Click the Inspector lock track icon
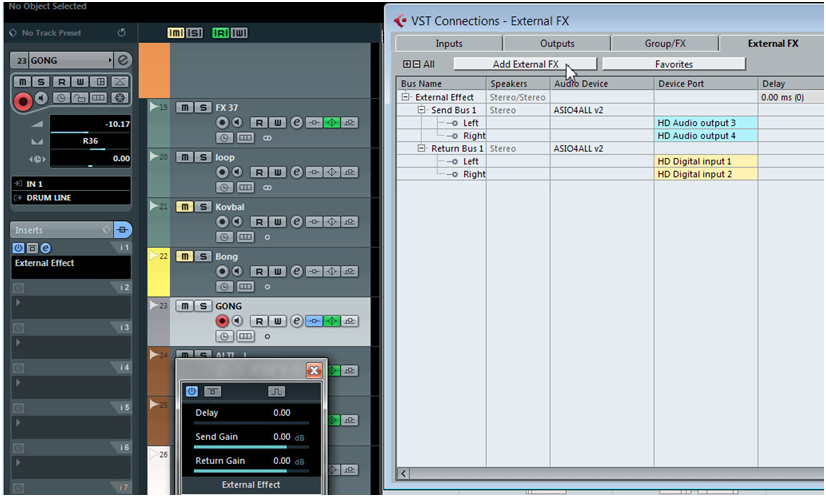This screenshot has height=497, width=826. point(80,98)
